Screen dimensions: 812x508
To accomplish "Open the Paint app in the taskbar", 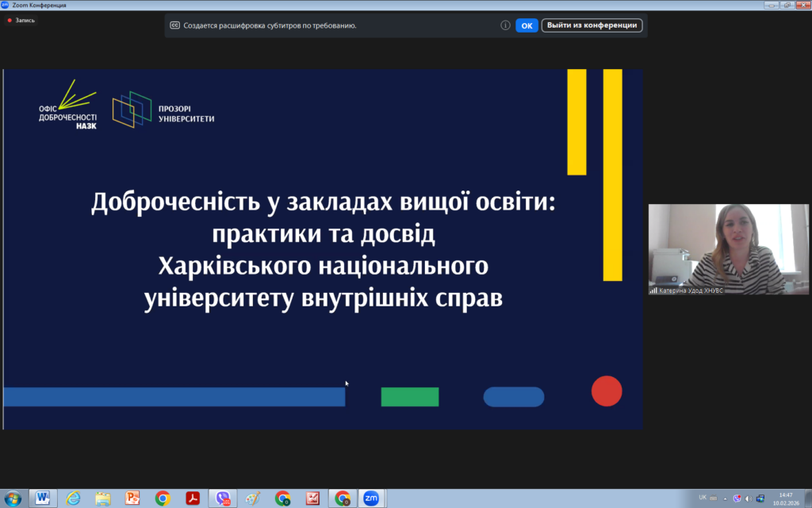I will [252, 498].
